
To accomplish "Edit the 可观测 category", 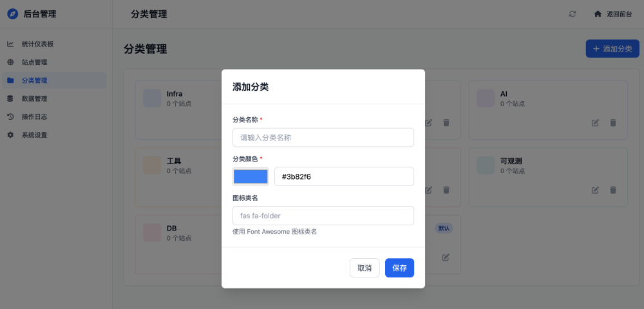I will pos(594,190).
